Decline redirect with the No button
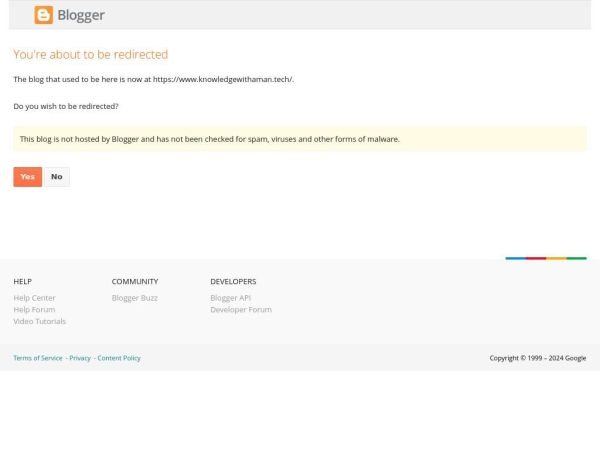This screenshot has width=600, height=450. point(57,177)
